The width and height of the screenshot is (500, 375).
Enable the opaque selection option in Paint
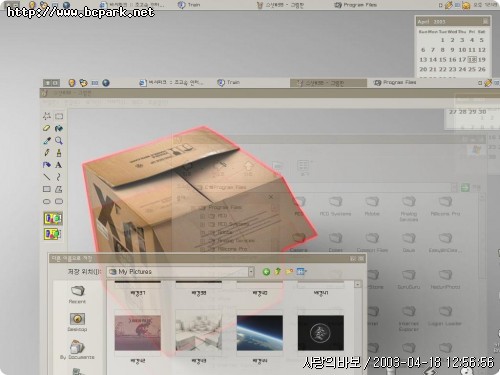point(53,218)
